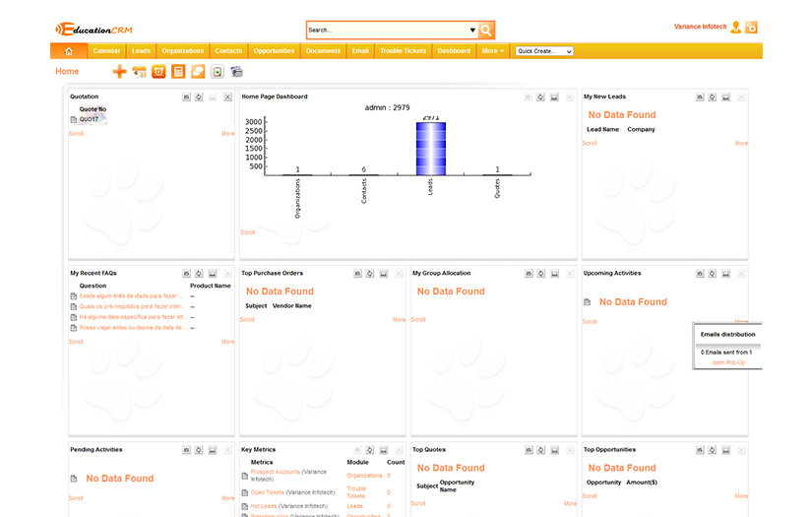Expand the More navigation menu
Screen dimensions: 812x517
pos(492,51)
